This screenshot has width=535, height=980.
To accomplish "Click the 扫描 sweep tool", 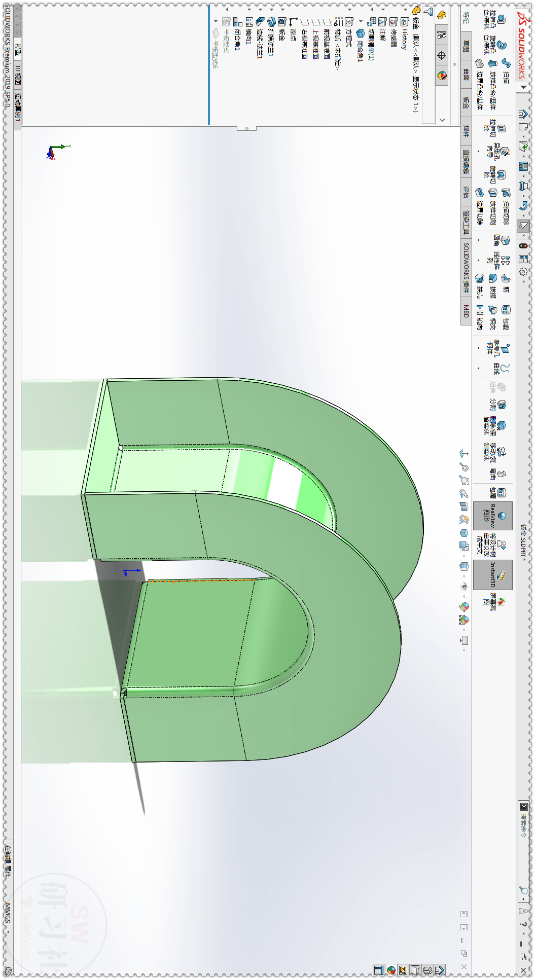I will (x=506, y=70).
